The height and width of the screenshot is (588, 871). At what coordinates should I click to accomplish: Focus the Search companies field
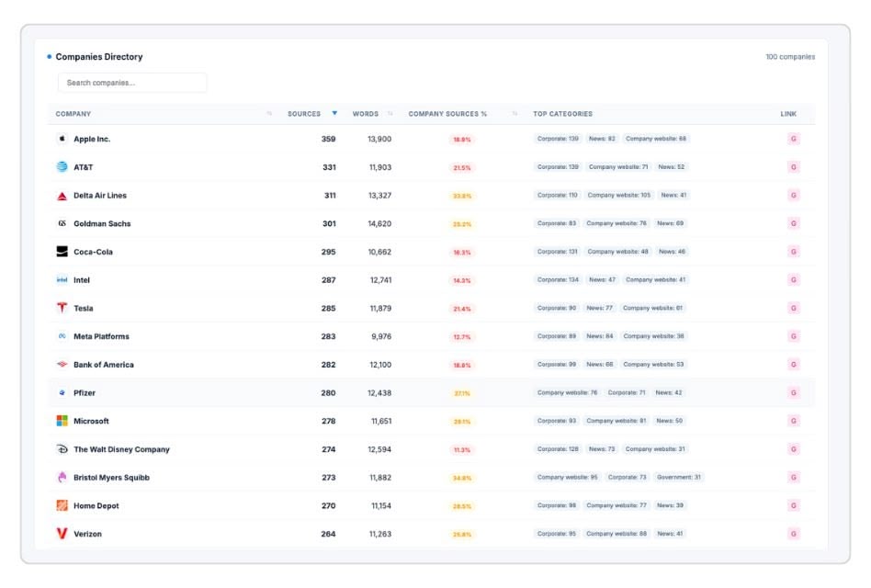(x=132, y=83)
